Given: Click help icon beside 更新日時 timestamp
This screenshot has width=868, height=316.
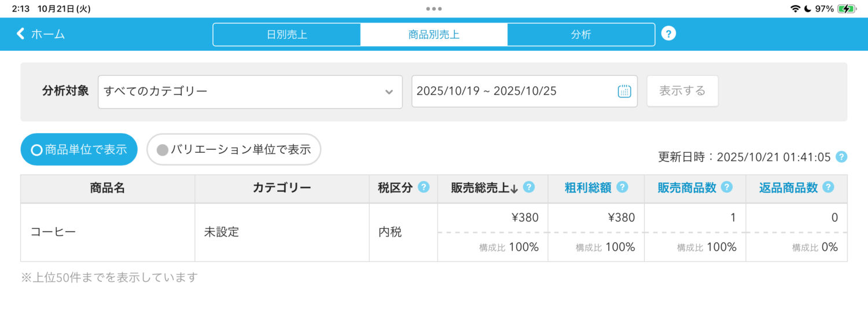Looking at the screenshot, I should tap(841, 157).
